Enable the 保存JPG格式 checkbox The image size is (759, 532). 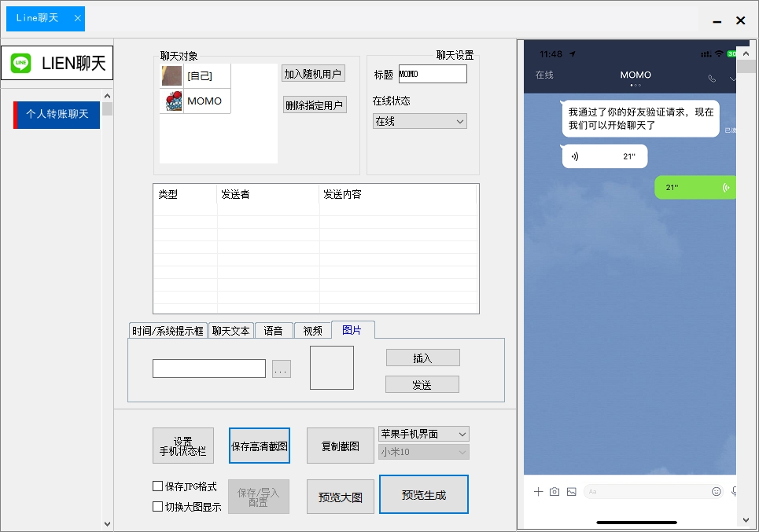click(157, 486)
